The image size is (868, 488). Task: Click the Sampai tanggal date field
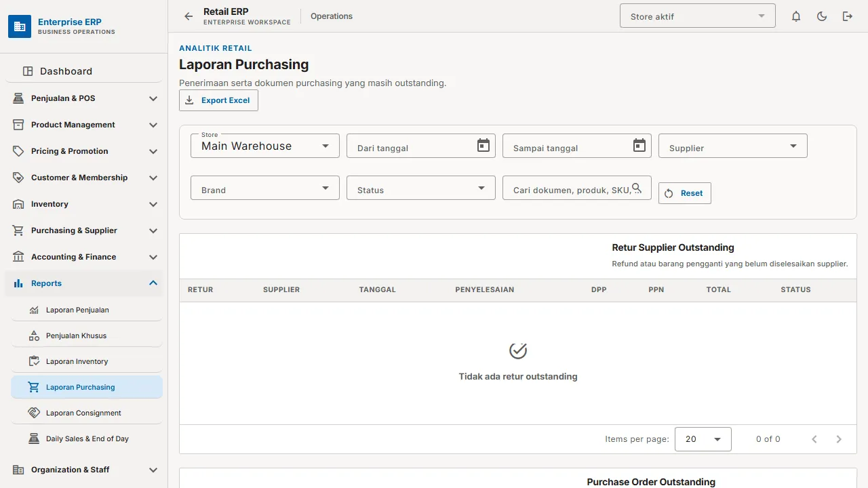pyautogui.click(x=577, y=146)
